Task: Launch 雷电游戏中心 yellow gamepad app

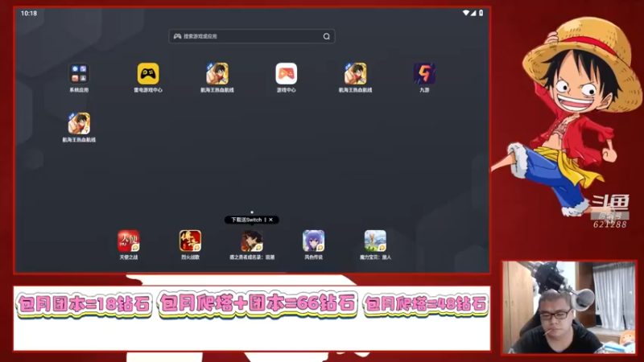Action: click(x=148, y=74)
